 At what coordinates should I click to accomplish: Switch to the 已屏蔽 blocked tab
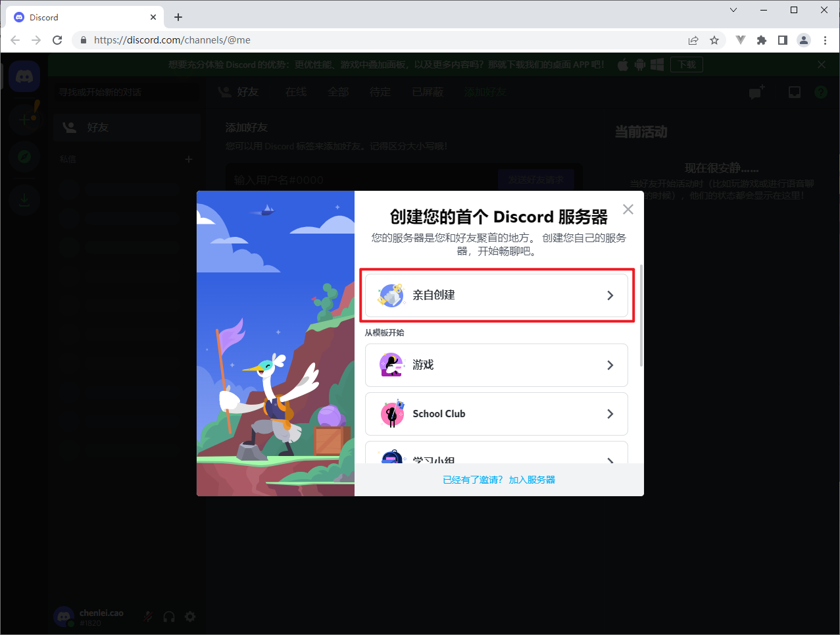(428, 92)
